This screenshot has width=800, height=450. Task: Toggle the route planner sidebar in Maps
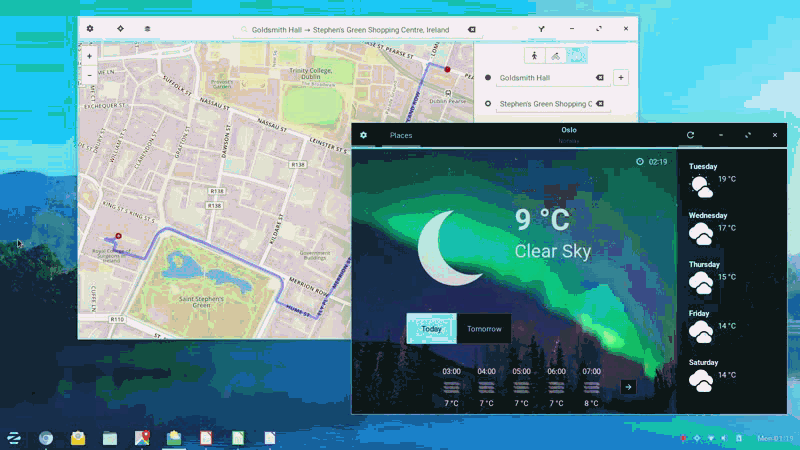coord(541,29)
